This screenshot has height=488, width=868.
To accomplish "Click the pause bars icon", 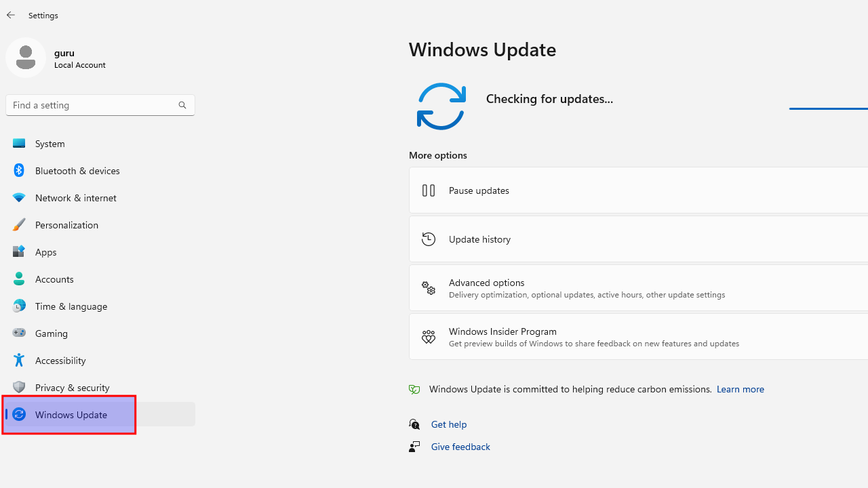I will coord(429,190).
